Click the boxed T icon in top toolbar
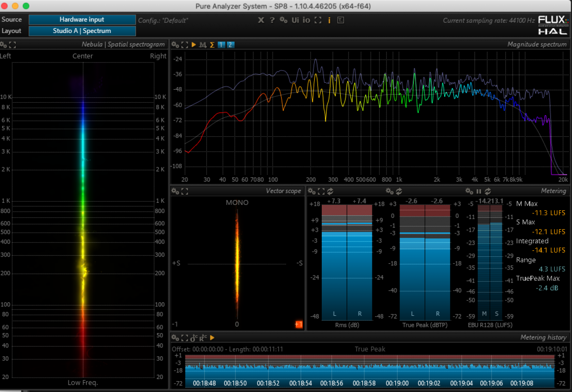Viewport: 572px width, 392px height. tap(341, 20)
